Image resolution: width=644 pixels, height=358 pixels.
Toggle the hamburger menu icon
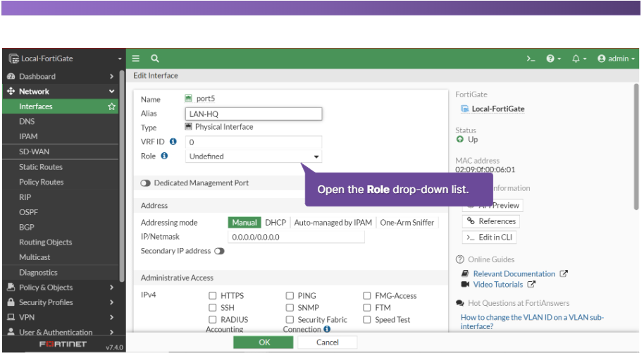click(x=135, y=58)
